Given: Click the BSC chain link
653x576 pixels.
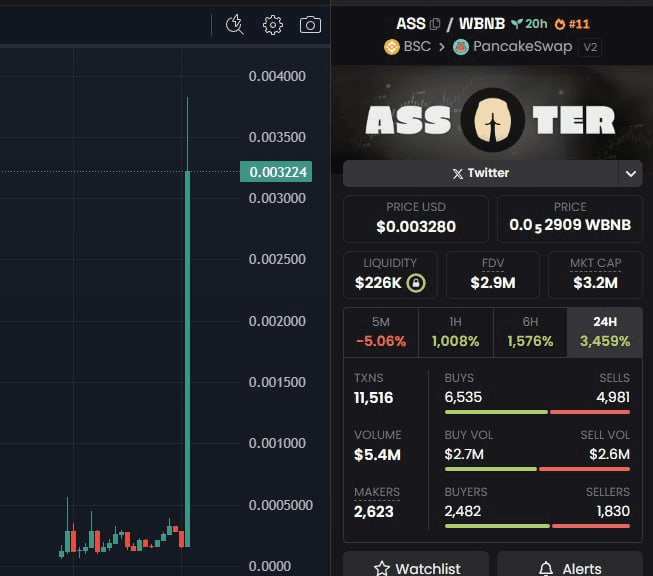Looking at the screenshot, I should pyautogui.click(x=417, y=46).
